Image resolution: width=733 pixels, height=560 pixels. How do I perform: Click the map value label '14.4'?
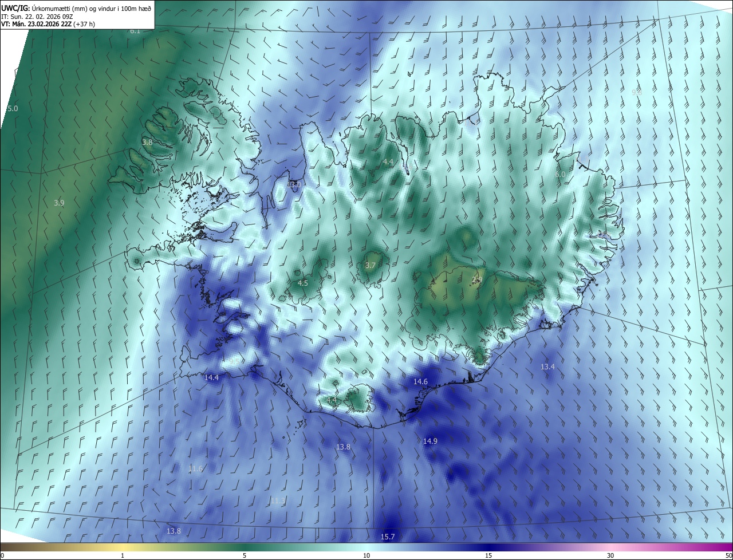(212, 377)
